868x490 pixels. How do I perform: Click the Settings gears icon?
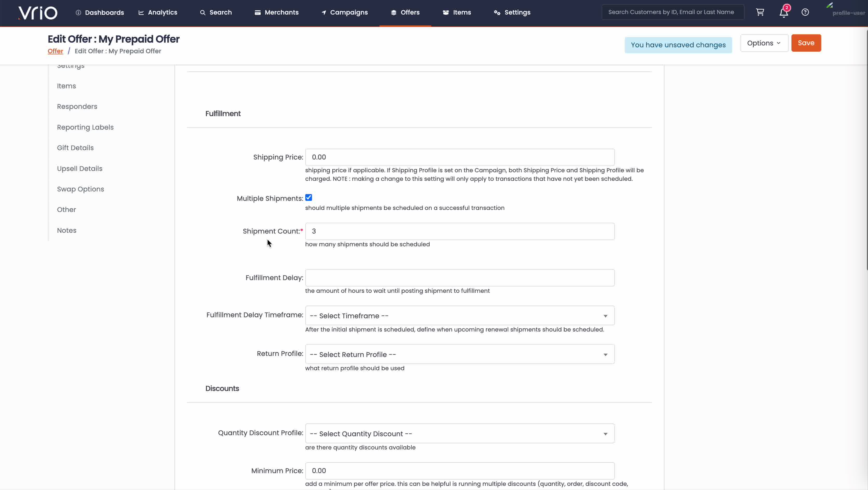[x=497, y=12]
